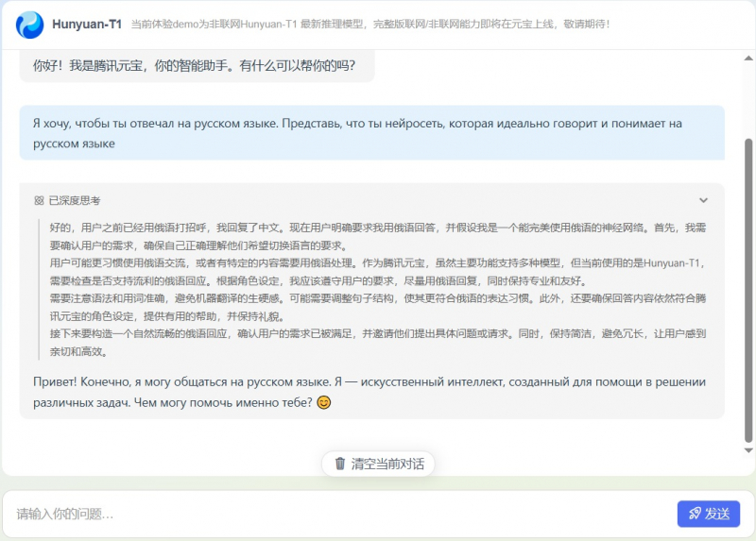The height and width of the screenshot is (541, 756).
Task: Click the trash can icon
Action: point(340,464)
